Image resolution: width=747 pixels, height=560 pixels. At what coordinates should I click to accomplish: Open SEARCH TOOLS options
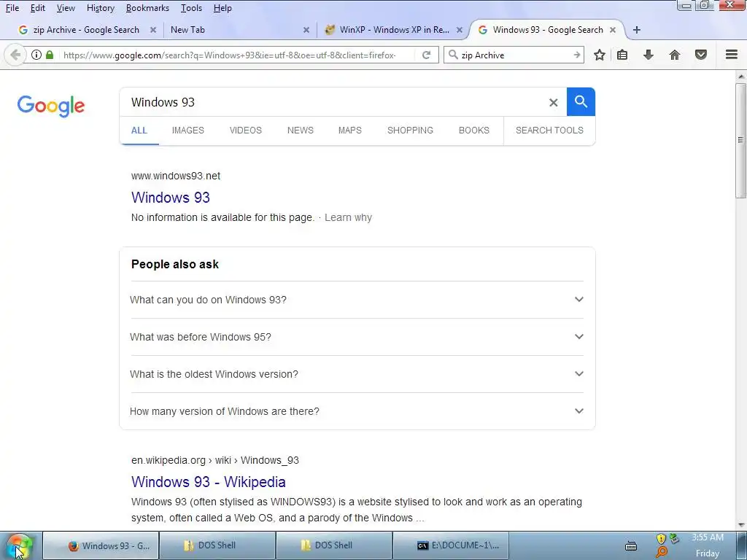pos(549,131)
